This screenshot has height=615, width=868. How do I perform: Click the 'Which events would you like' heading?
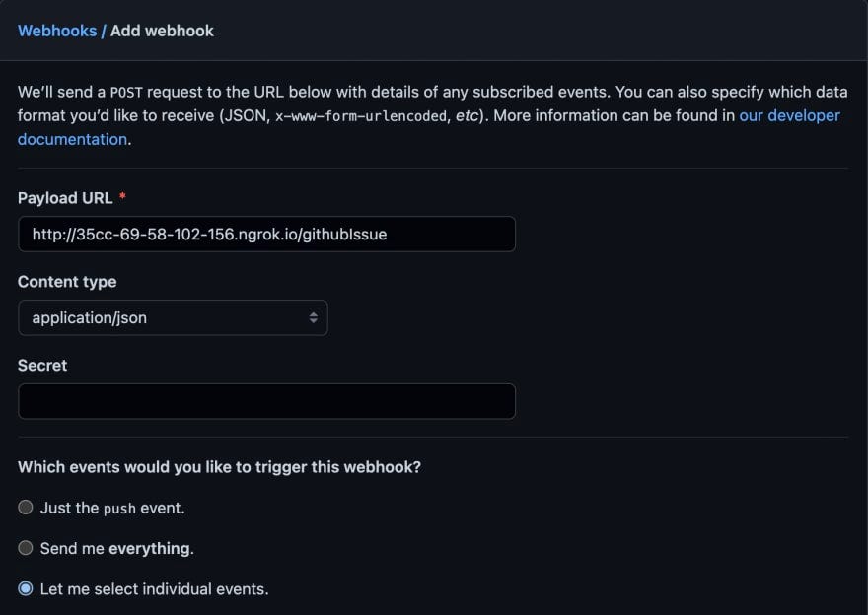219,467
